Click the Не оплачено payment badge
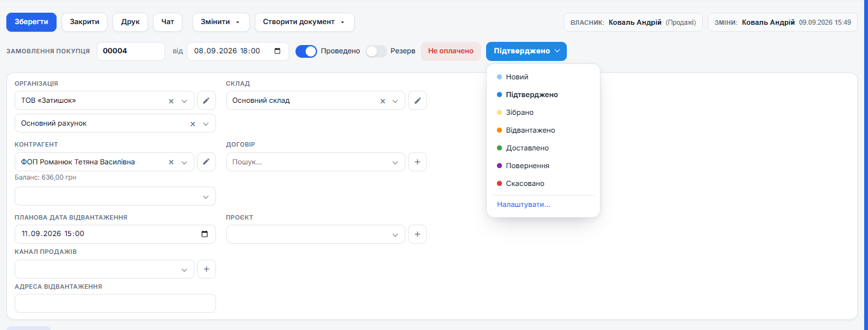Viewport: 868px width, 330px height. click(451, 51)
